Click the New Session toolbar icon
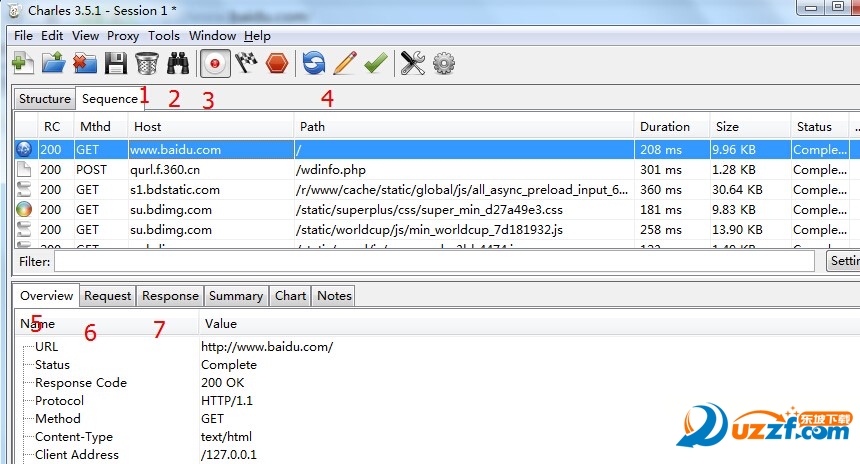 pos(22,63)
